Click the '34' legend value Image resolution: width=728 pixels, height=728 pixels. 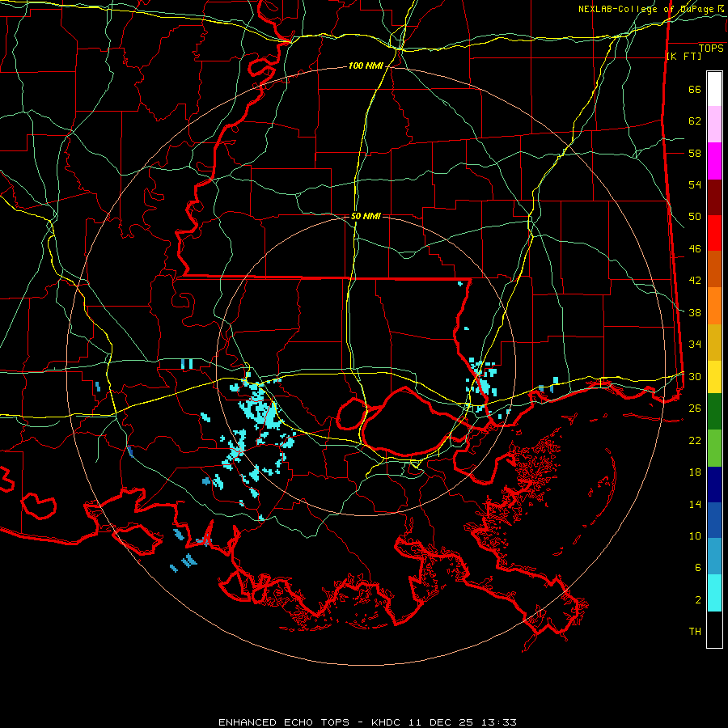[x=695, y=345]
